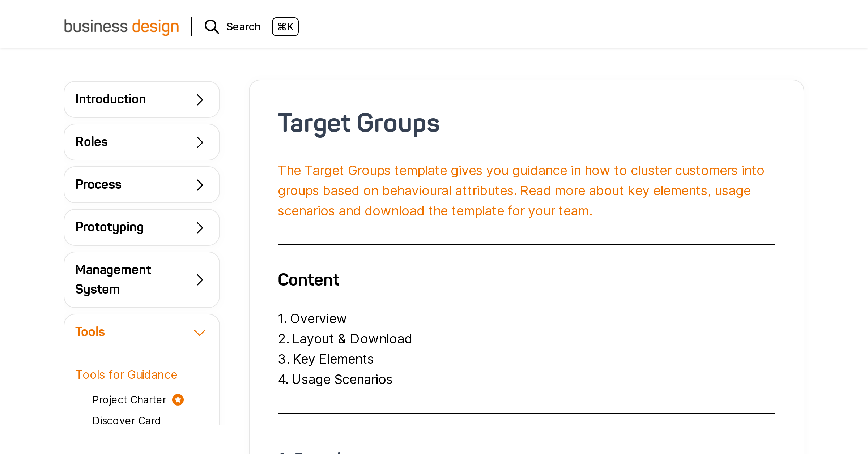Click the chevron icon next to Introduction

click(199, 100)
